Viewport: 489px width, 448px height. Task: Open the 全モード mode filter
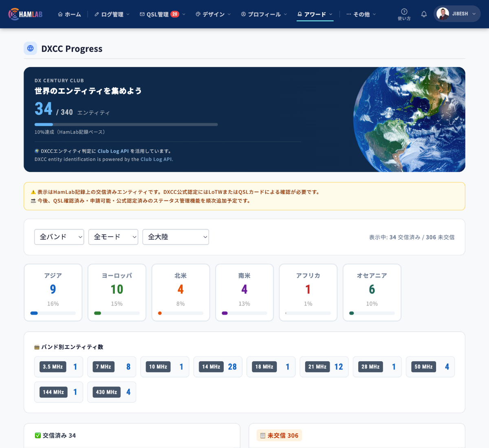point(113,237)
